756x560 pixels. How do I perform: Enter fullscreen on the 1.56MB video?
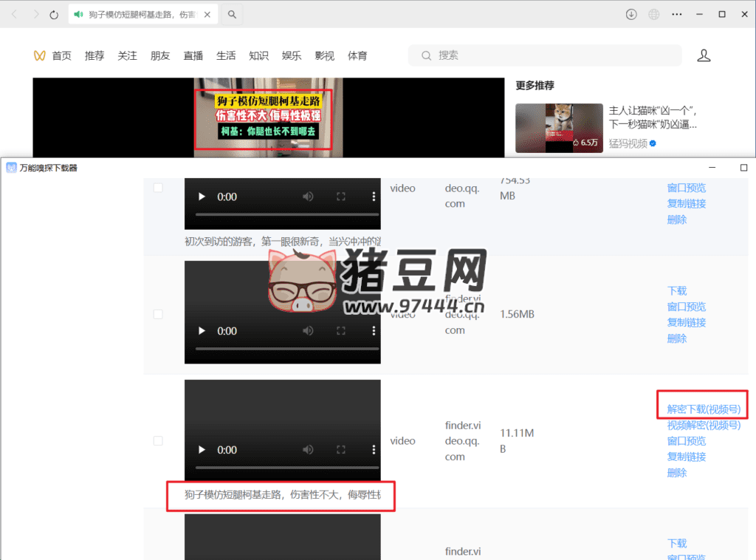tap(341, 331)
